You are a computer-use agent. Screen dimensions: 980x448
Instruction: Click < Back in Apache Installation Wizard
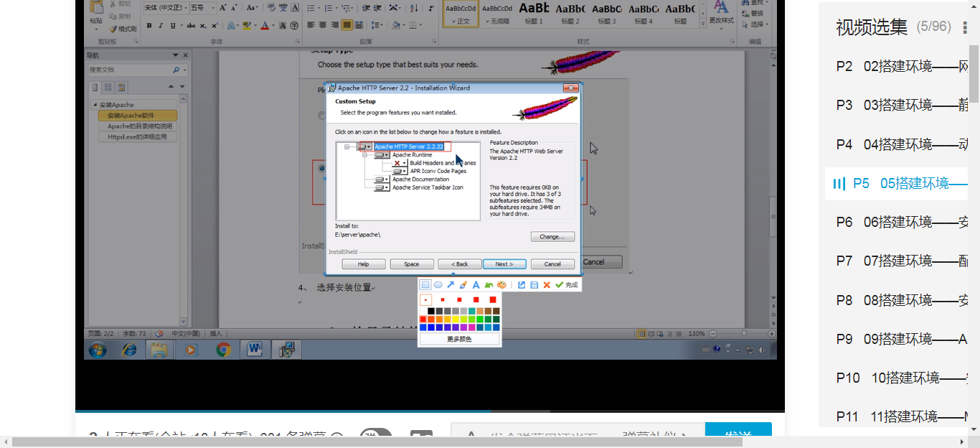(459, 264)
